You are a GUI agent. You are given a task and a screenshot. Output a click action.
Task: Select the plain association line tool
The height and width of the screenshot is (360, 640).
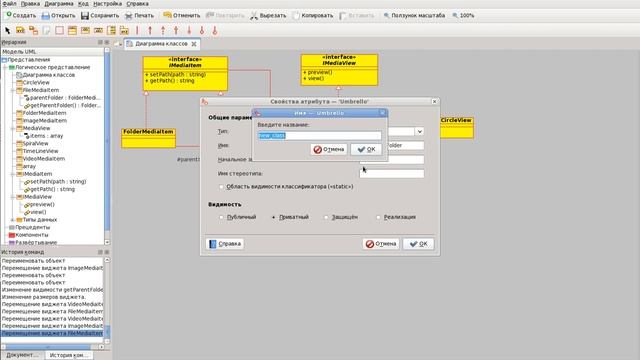(137, 30)
